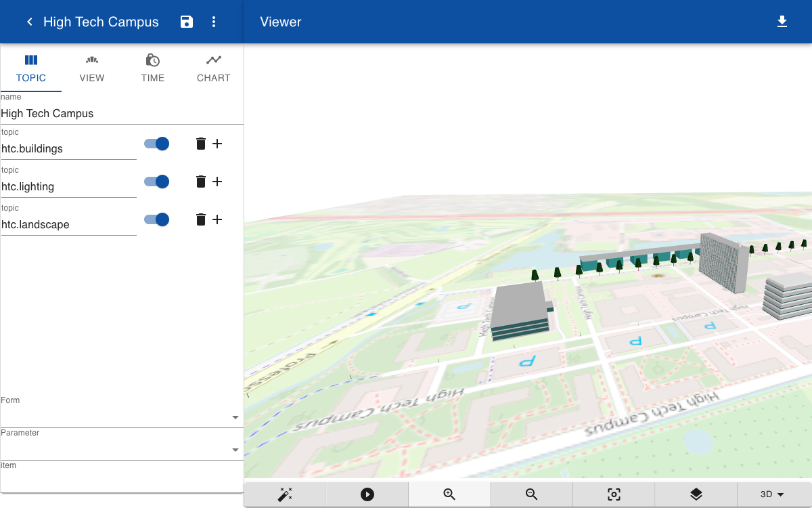Delete the htc.lighting topic
This screenshot has height=508, width=812.
pos(201,182)
